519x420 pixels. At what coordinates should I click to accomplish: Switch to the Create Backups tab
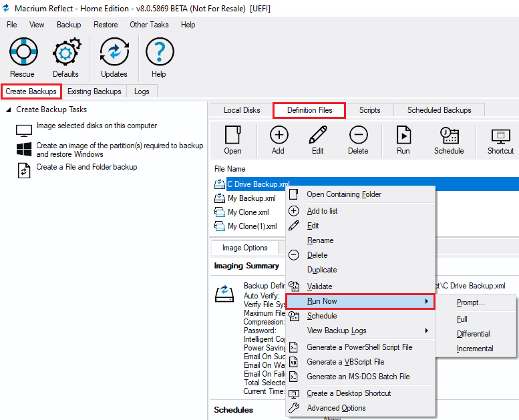[x=31, y=91]
